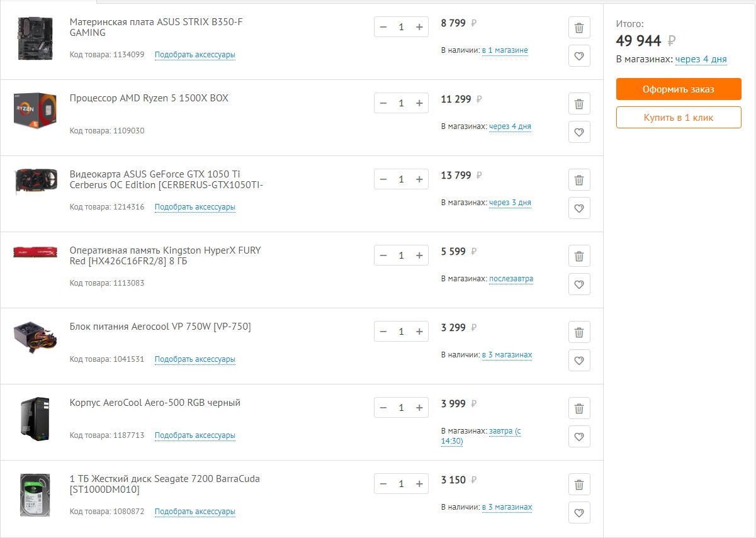The height and width of the screenshot is (538, 756).
Task: Open 'в 3 магазинах' link for Aerocool VP 750W
Action: 507,355
